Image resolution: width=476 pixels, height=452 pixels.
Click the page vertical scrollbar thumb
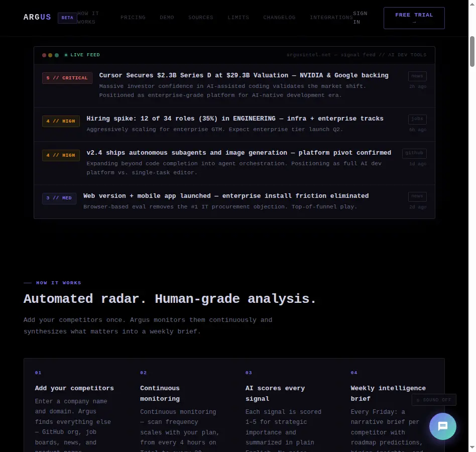pos(472,51)
